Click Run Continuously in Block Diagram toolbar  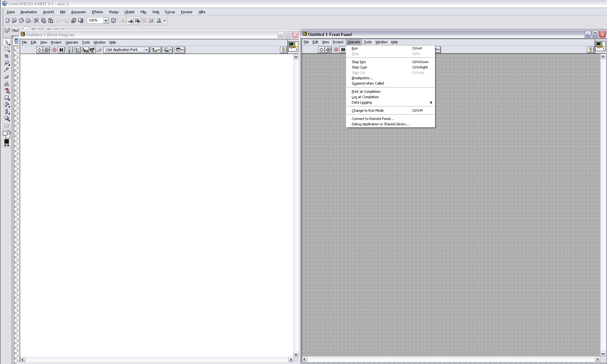46,50
